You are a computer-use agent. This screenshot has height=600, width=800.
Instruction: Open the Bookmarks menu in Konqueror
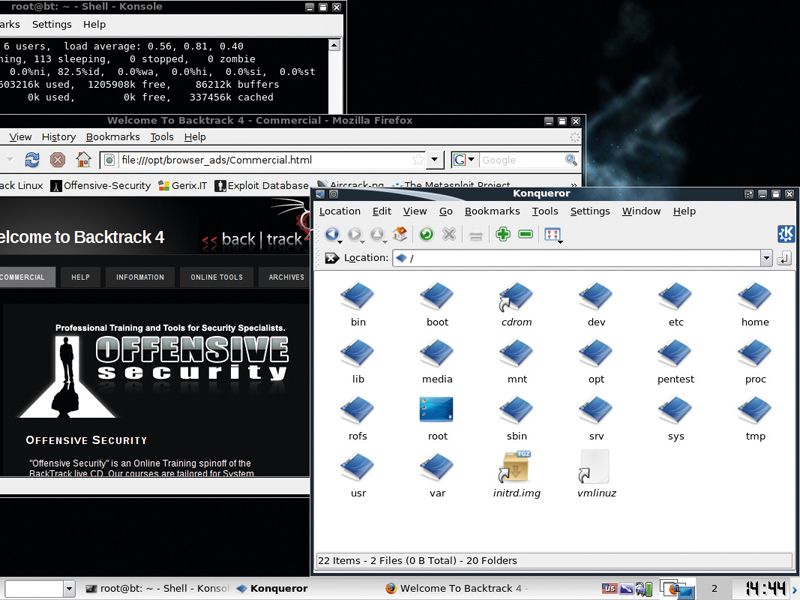(x=493, y=211)
